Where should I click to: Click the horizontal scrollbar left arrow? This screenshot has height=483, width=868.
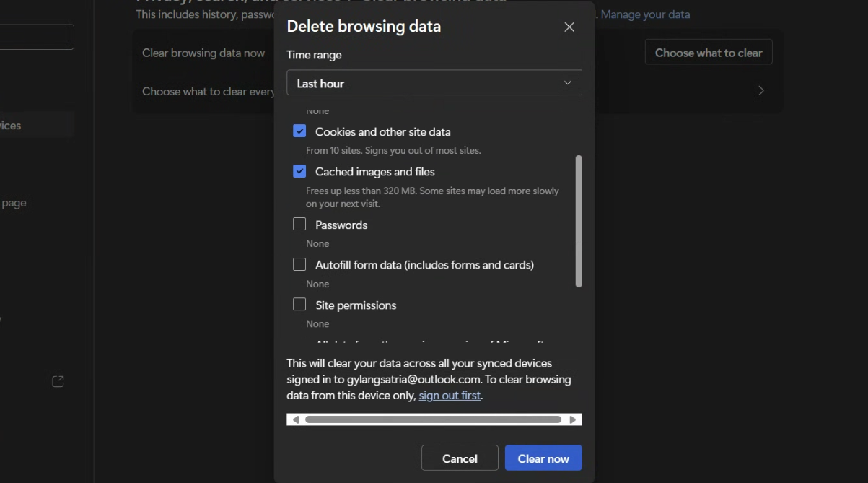click(295, 419)
